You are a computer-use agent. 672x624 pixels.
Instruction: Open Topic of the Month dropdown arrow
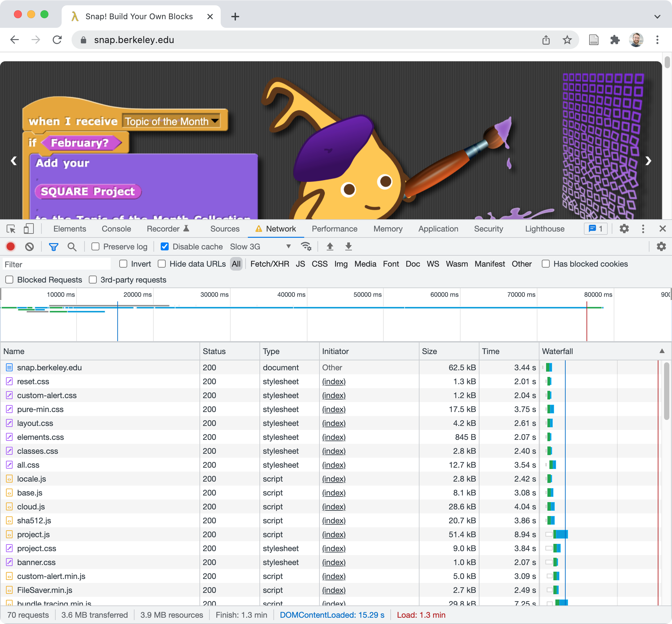pos(215,121)
